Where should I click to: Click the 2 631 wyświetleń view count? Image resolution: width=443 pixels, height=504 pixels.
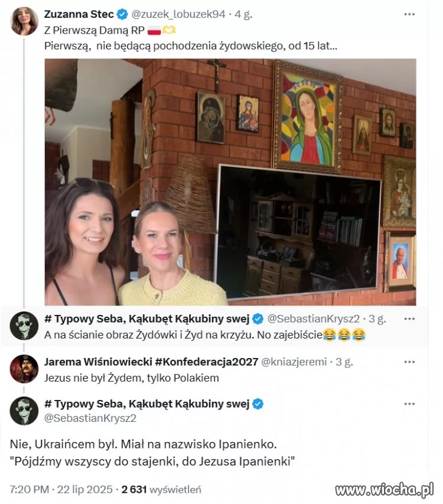(161, 490)
